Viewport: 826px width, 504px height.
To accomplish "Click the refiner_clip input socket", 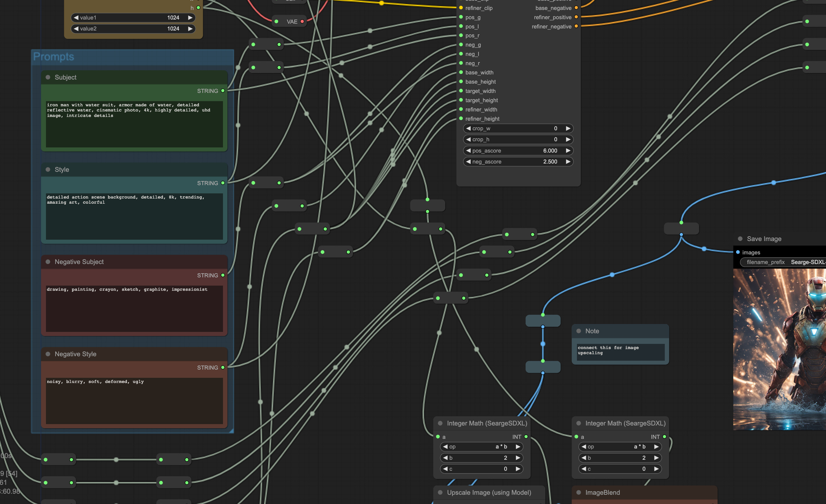I will (x=461, y=8).
